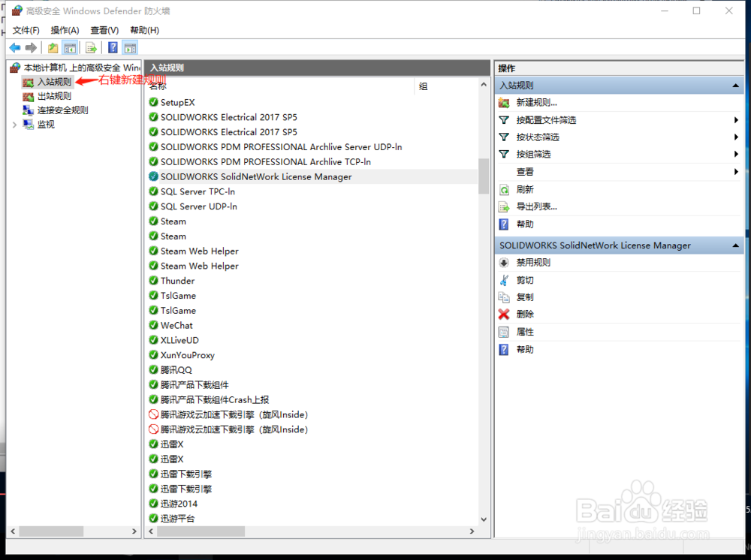
Task: Click the export icon beside 导出列表
Action: click(504, 206)
